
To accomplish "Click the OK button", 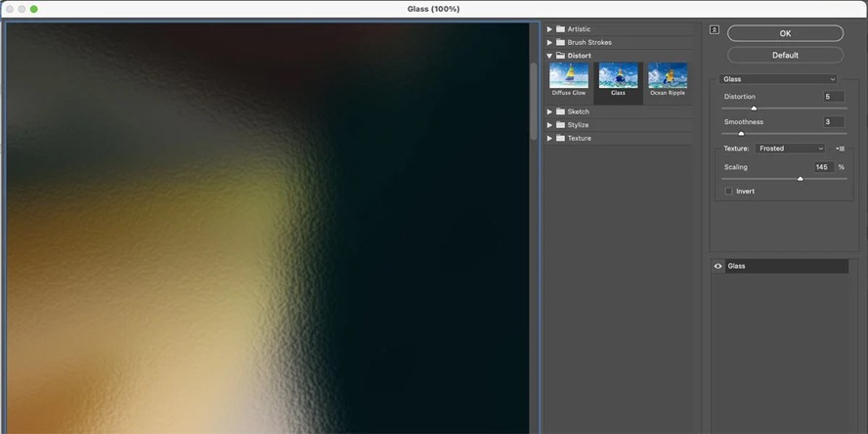I will [x=785, y=33].
